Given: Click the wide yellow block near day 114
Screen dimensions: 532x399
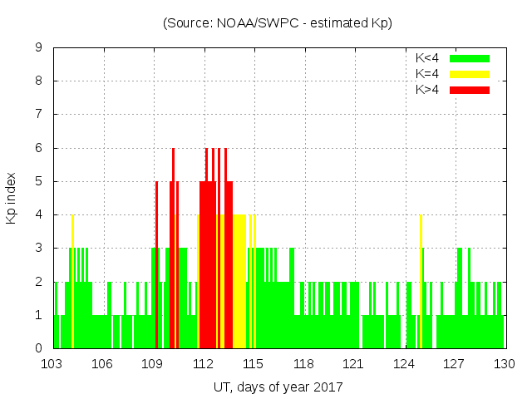Looking at the screenshot, I should [x=239, y=283].
